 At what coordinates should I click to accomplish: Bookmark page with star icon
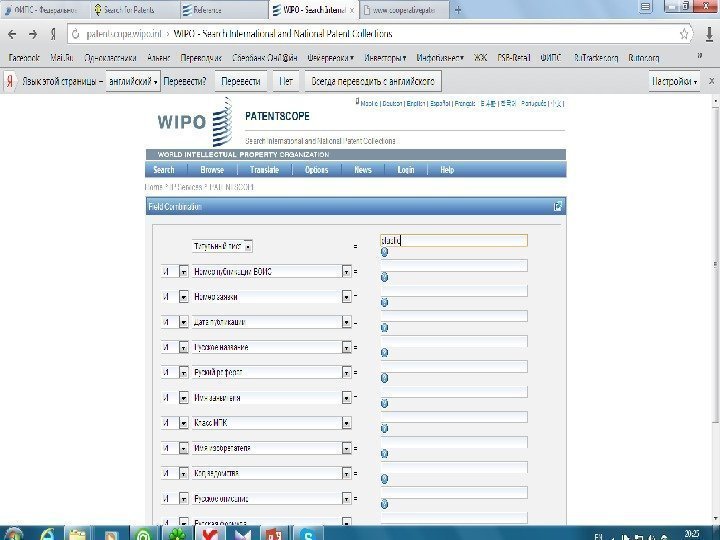click(x=684, y=34)
